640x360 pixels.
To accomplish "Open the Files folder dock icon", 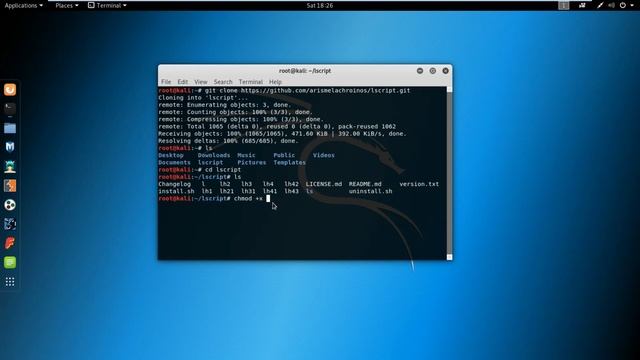I will 10,128.
